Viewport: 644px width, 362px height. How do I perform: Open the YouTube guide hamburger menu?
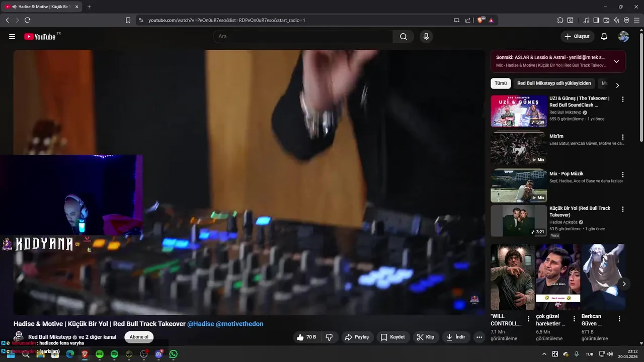click(x=12, y=37)
